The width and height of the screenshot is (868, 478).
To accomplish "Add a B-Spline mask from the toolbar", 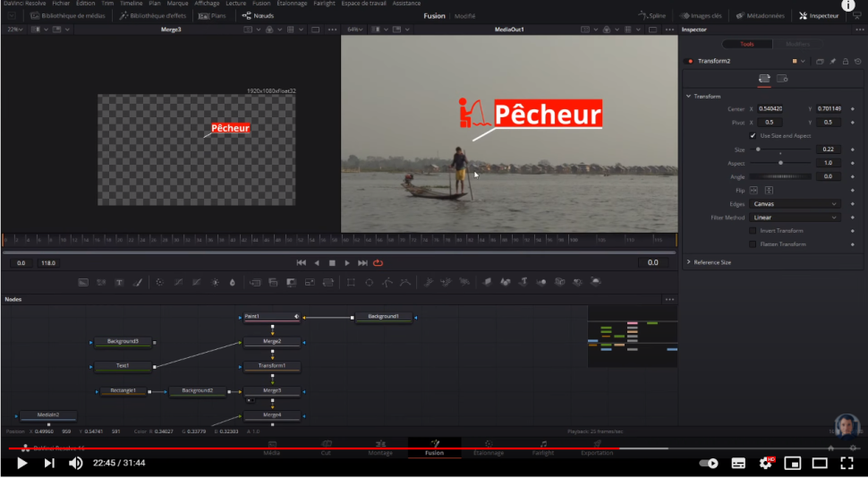I will tap(405, 283).
